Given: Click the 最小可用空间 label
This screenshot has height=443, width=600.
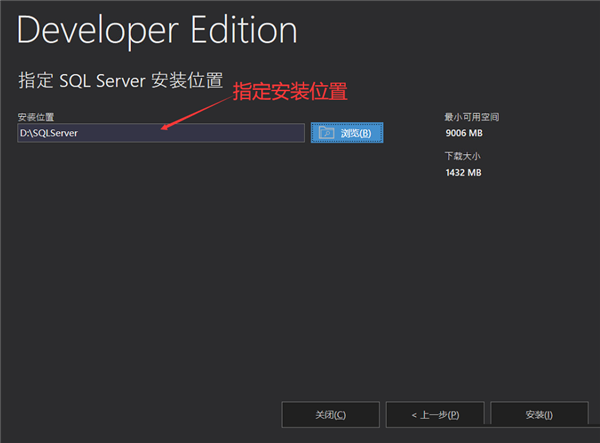Looking at the screenshot, I should [471, 117].
